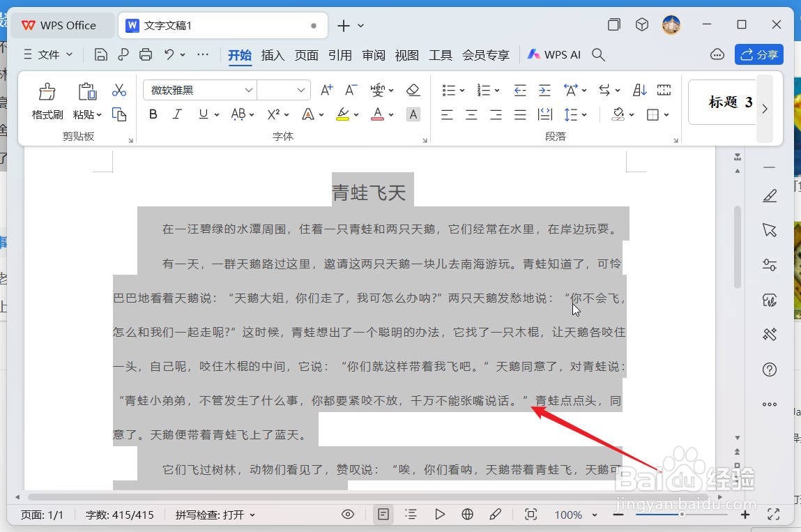This screenshot has width=801, height=532.
Task: Click the WPS AI button
Action: (x=554, y=54)
